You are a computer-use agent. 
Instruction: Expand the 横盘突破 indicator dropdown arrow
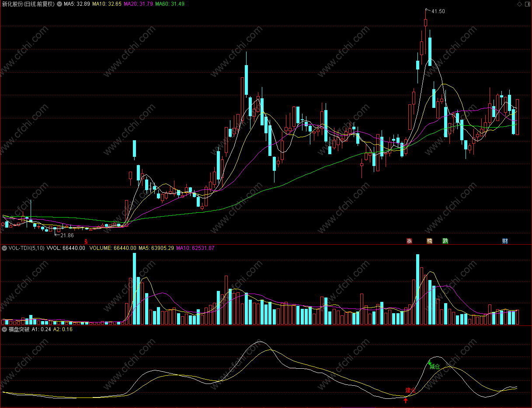4,329
